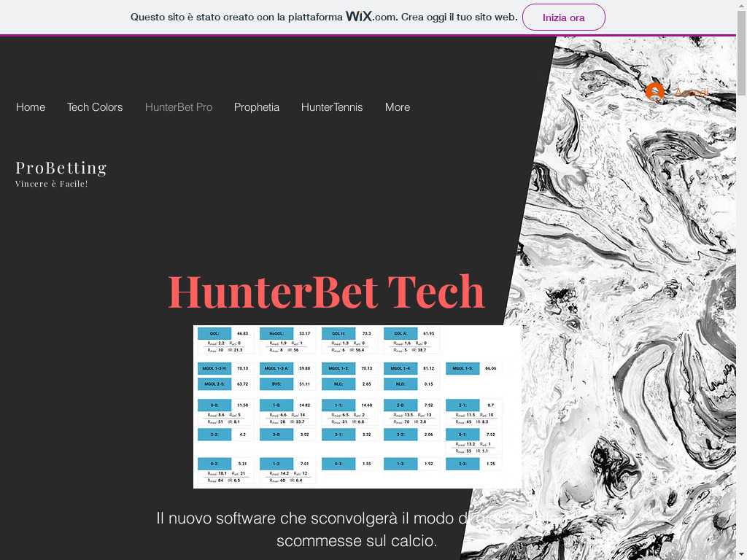The image size is (747, 560).
Task: Navigate to the Prophetia page
Action: (x=257, y=107)
